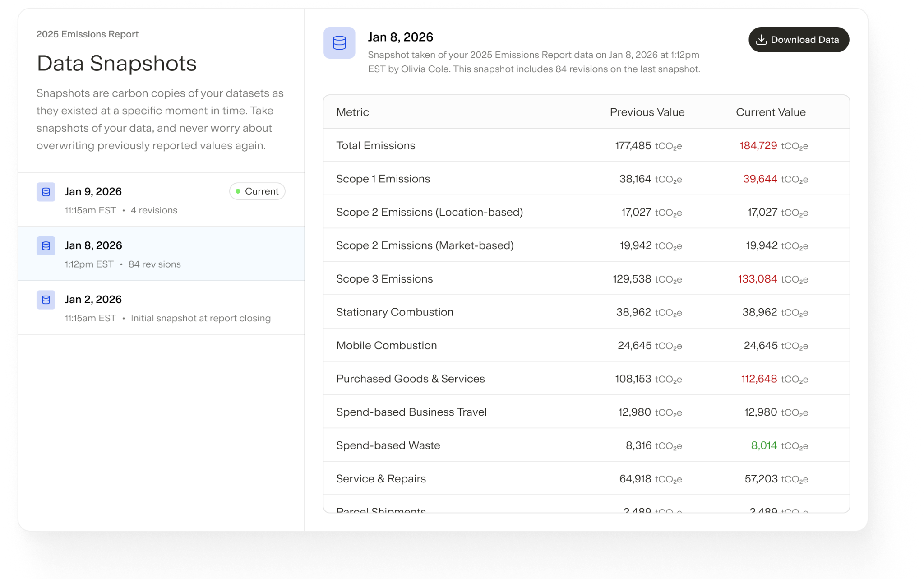The height and width of the screenshot is (579, 924).
Task: Click database icon beside Jan 2, 2026
Action: tap(46, 300)
